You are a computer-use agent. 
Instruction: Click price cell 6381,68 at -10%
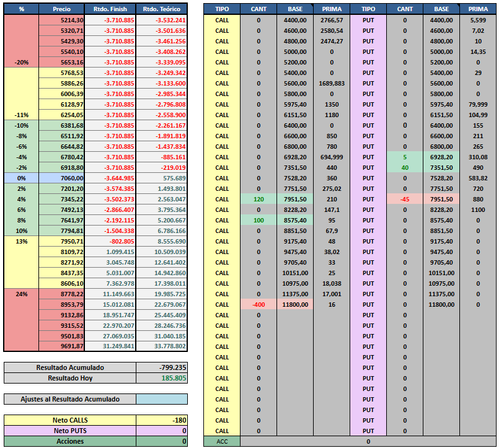[61, 125]
